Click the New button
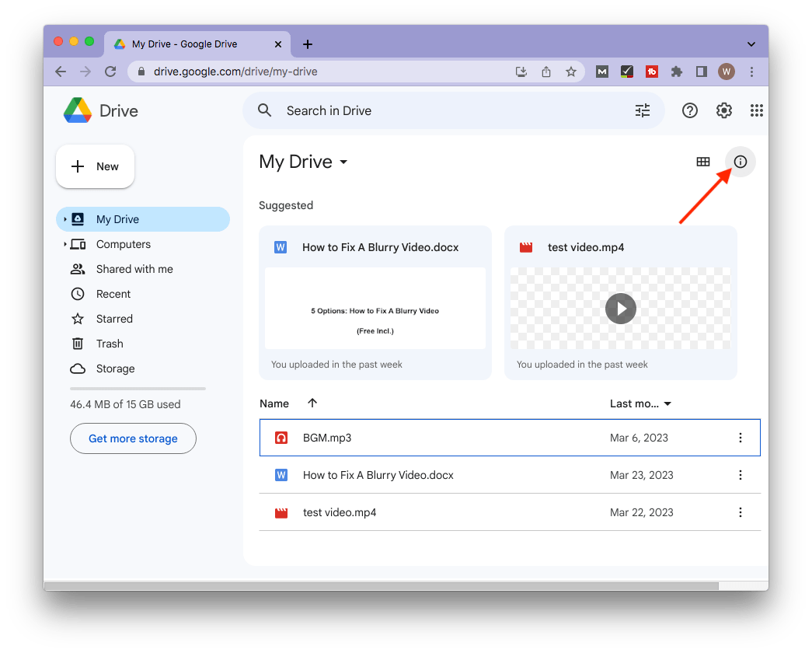 pos(95,166)
